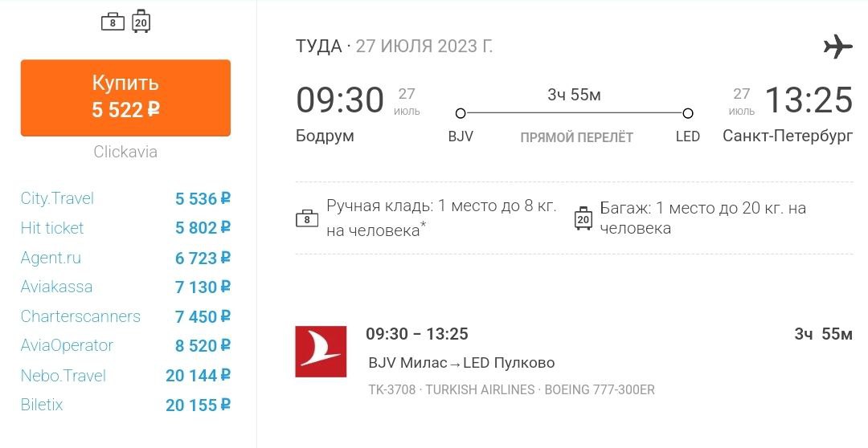868x448 pixels.
Task: Click the Turkish Airlines logo
Action: pyautogui.click(x=321, y=352)
